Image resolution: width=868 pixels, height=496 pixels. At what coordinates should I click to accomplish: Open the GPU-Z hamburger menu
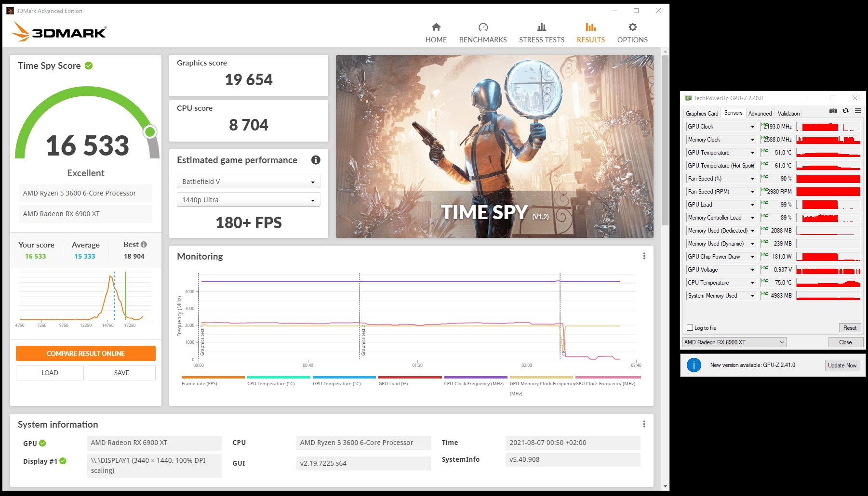point(858,111)
